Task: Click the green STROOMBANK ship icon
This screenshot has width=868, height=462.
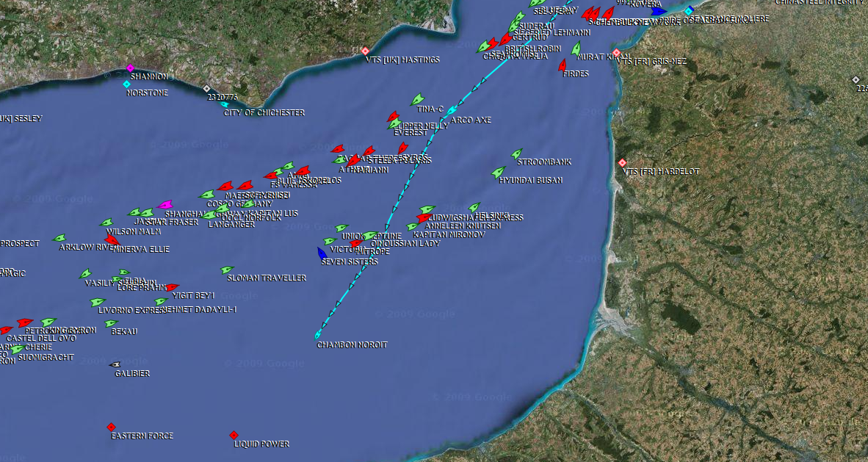Action: [x=516, y=154]
